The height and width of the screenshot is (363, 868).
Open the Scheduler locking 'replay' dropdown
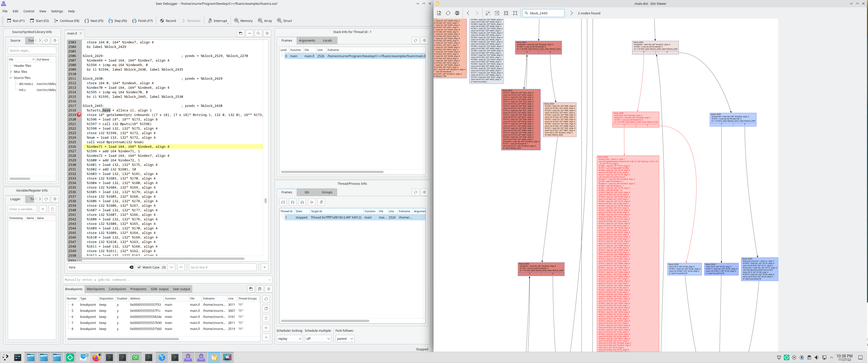[x=289, y=339]
